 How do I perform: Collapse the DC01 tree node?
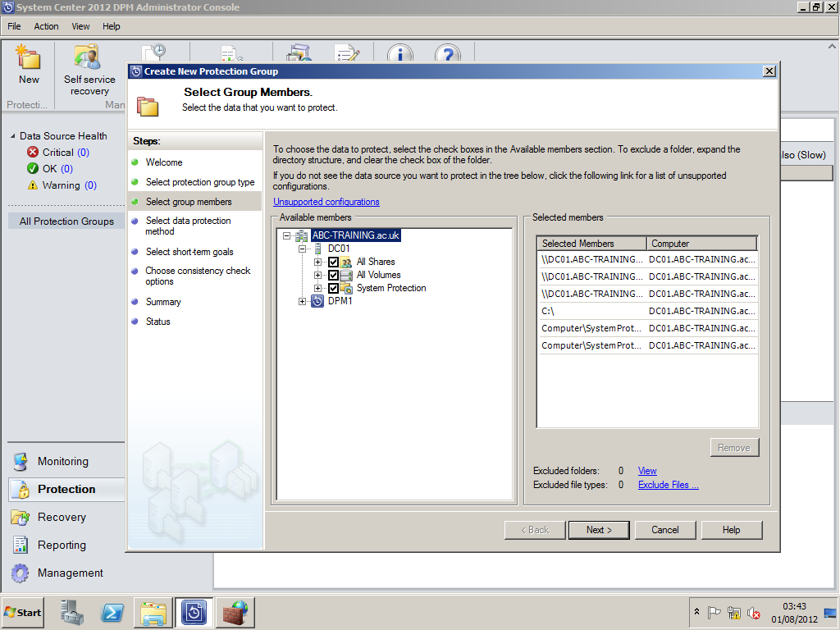tap(302, 249)
